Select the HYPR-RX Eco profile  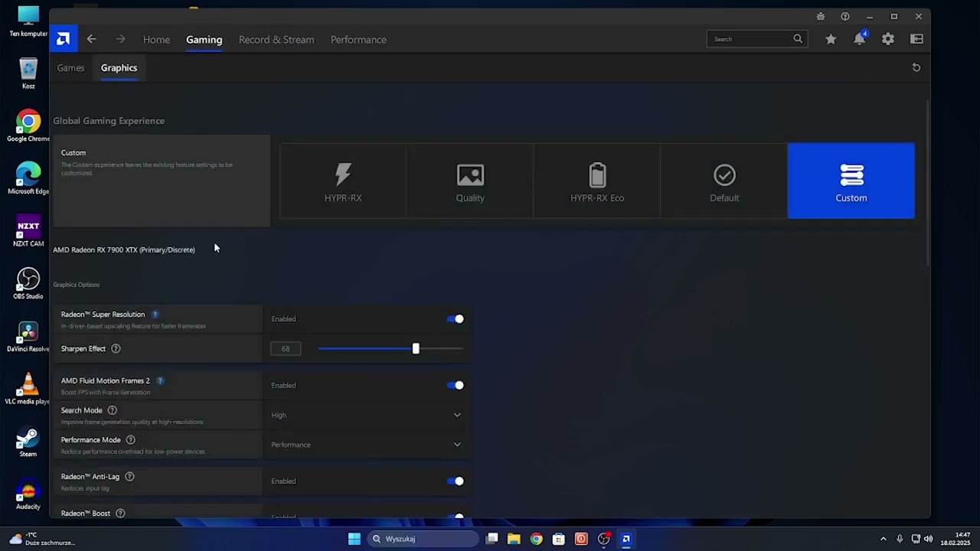tap(597, 181)
